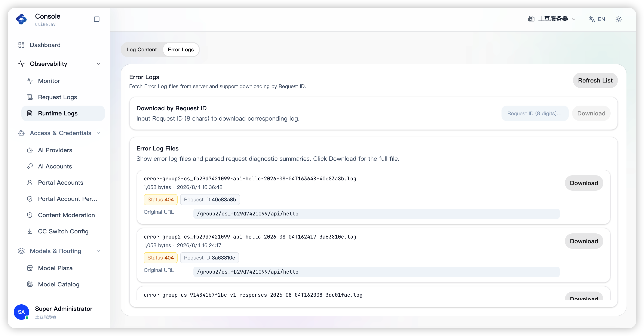
Task: Click the Request Logs scroll icon
Action: (x=30, y=97)
